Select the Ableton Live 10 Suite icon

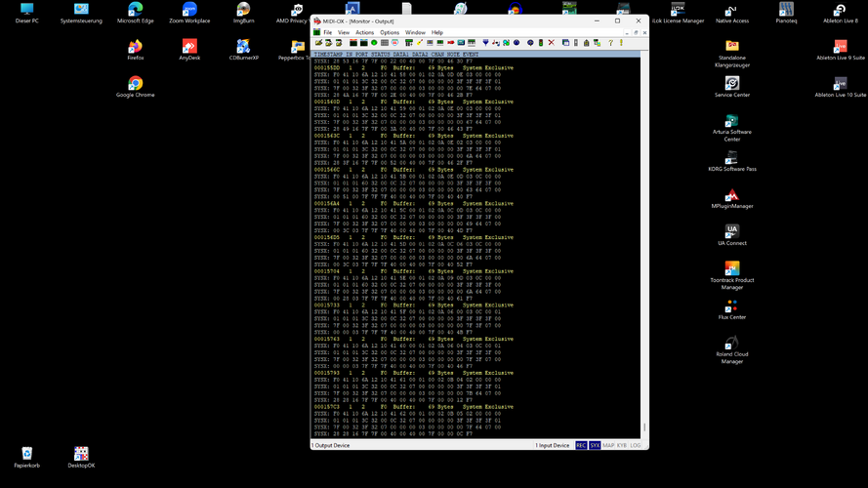(x=841, y=87)
